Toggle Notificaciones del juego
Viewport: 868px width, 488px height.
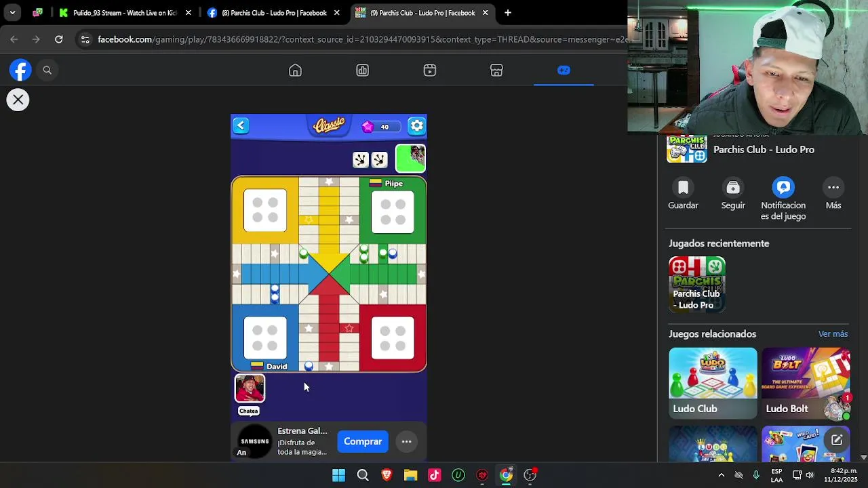pos(783,187)
